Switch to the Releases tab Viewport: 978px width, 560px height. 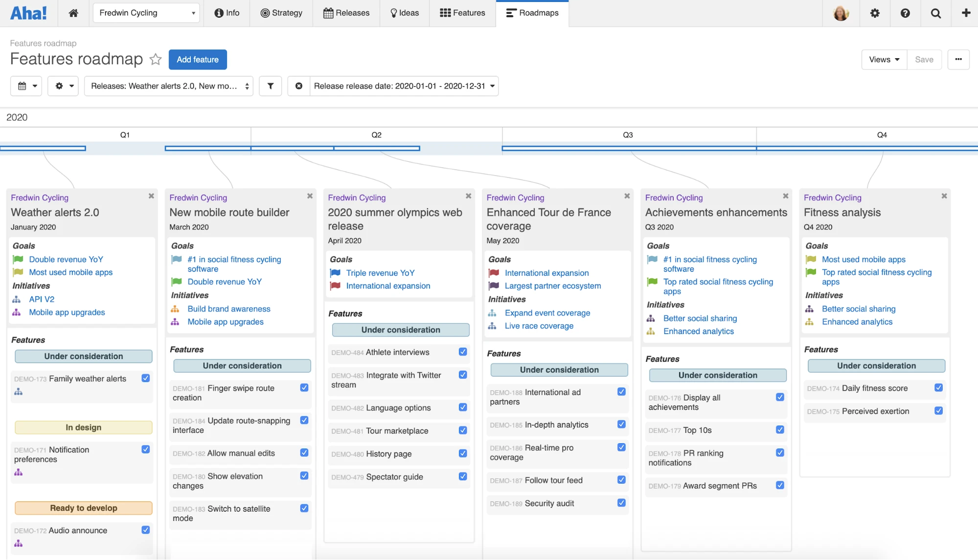click(346, 13)
